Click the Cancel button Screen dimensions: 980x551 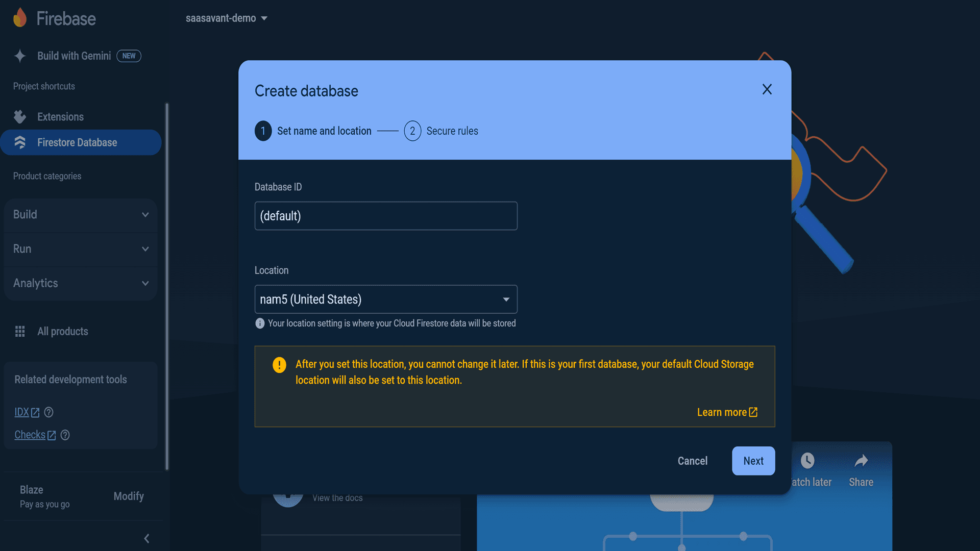click(x=693, y=461)
